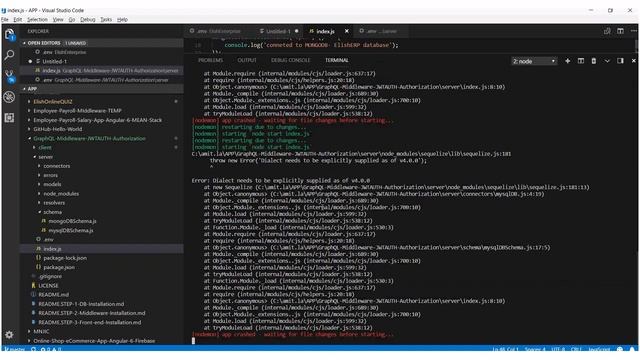This screenshot has width=640, height=360.
Task: Expand the Employee-Payroll-Middleware-TEMP folder
Action: [x=77, y=111]
